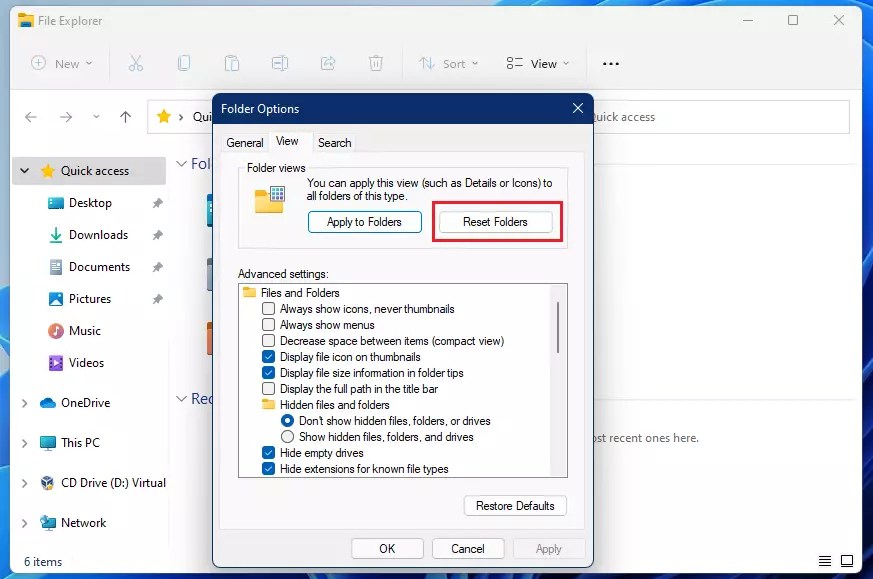
Task: Uncheck Display file icon on thumbnails
Action: pos(268,356)
